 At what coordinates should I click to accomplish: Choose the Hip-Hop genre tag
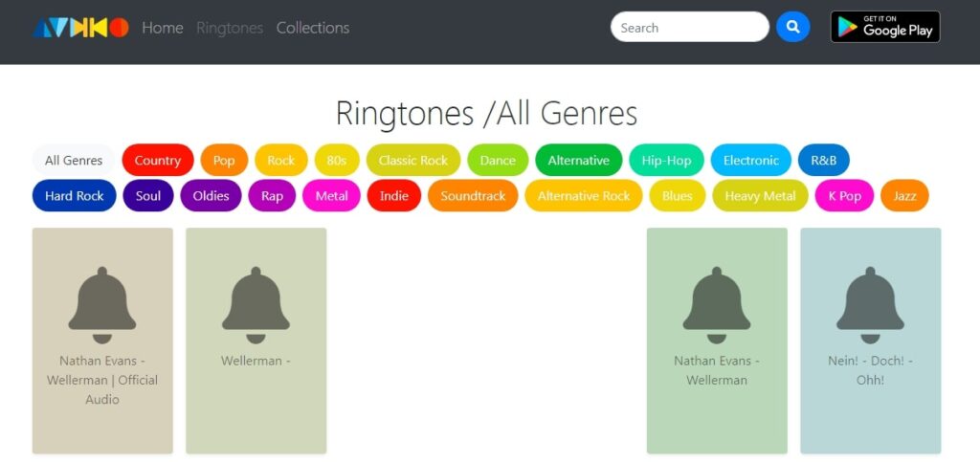coord(666,161)
